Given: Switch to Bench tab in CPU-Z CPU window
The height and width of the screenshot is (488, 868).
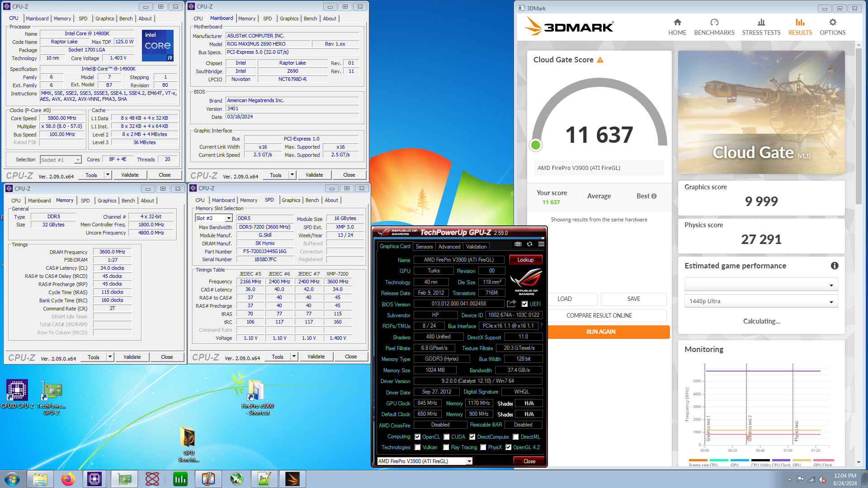Looking at the screenshot, I should click(x=126, y=19).
